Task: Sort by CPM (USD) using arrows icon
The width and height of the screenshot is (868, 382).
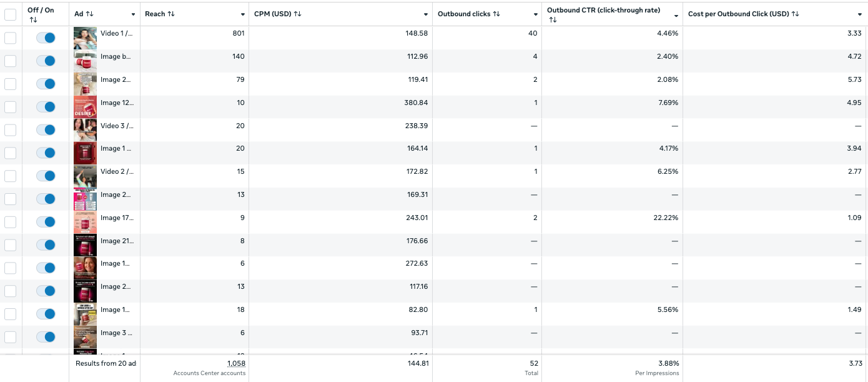Action: (298, 14)
